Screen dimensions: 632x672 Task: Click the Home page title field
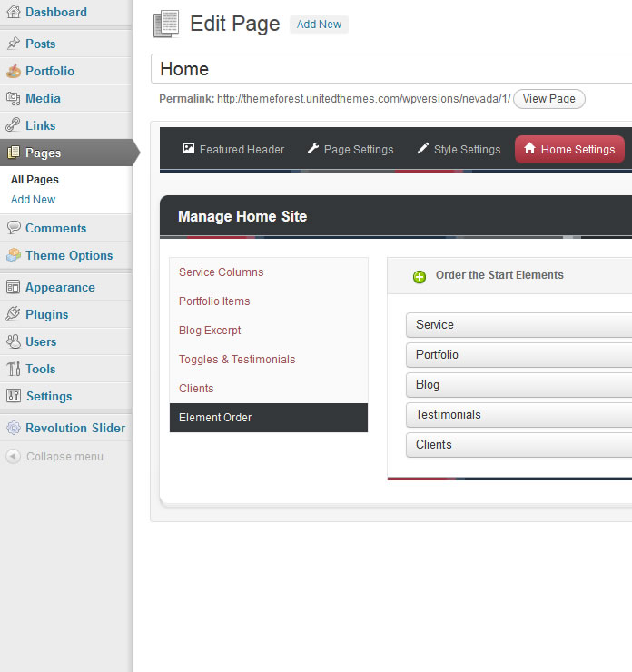(x=390, y=69)
